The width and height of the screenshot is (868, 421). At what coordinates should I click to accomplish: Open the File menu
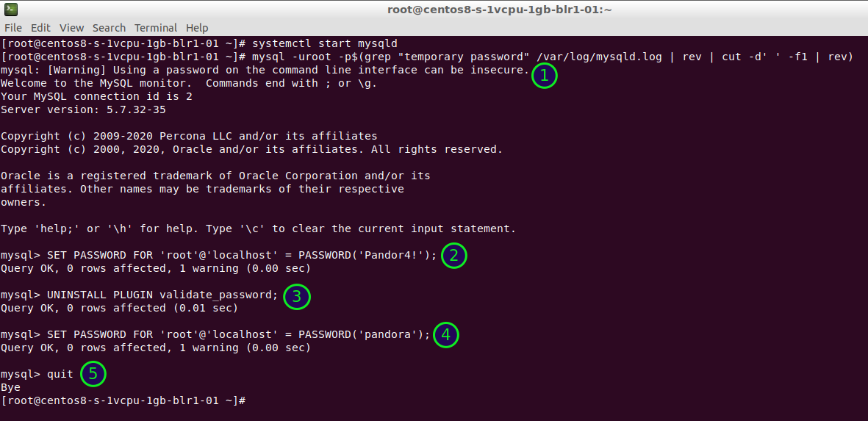pos(13,28)
